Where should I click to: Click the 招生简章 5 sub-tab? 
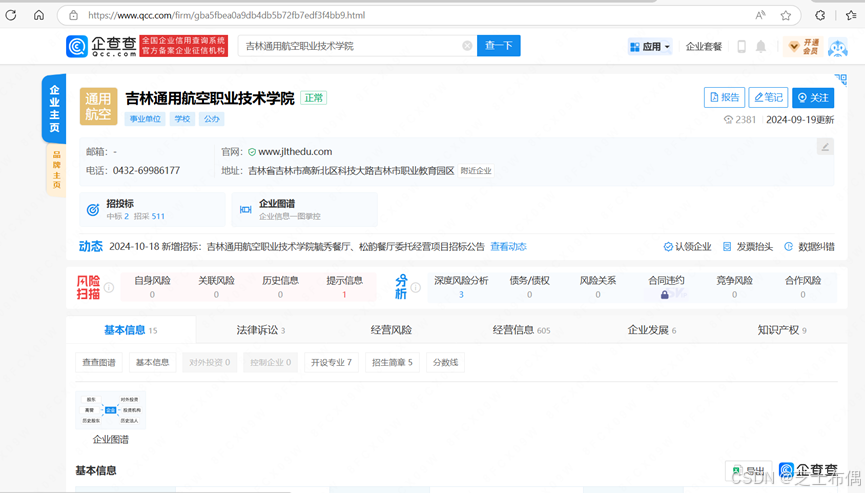(x=392, y=362)
